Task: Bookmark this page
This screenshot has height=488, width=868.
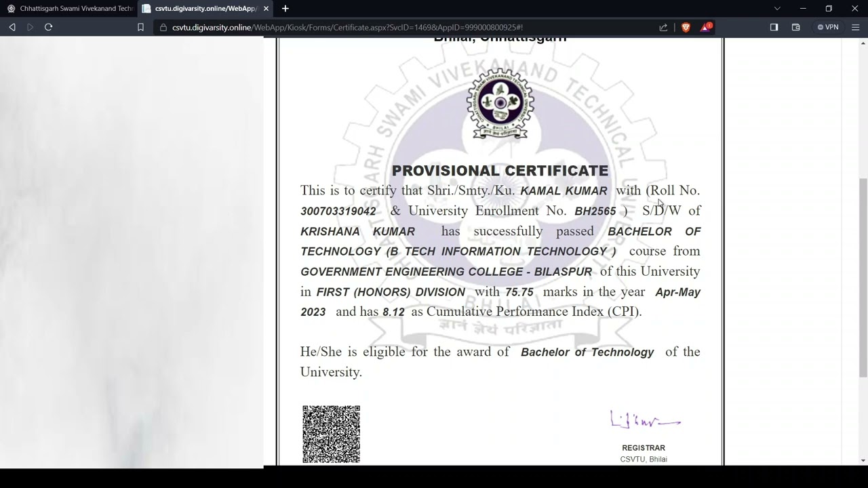Action: (140, 27)
